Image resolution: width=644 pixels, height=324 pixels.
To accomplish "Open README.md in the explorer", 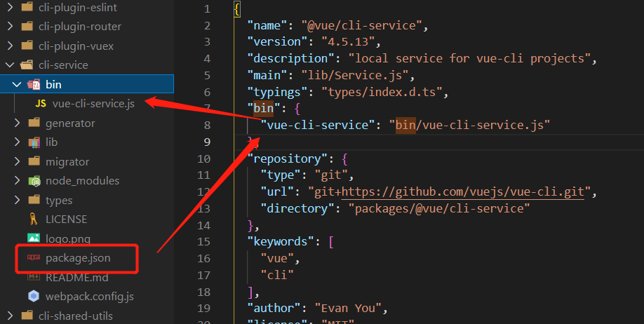I will 76,277.
